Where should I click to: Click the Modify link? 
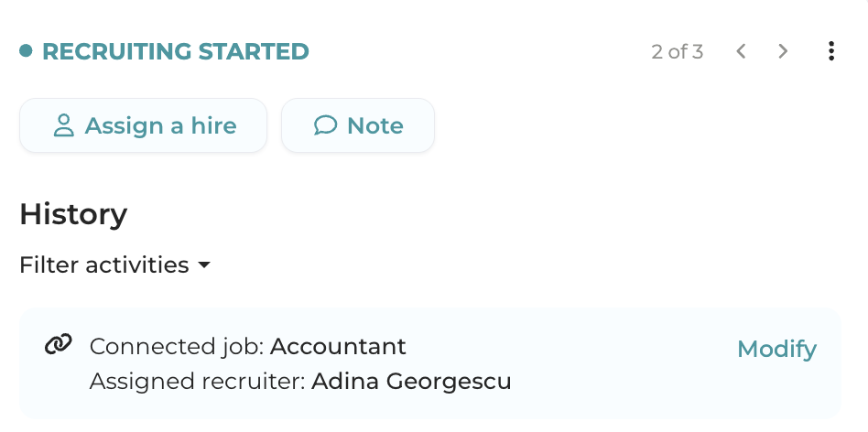point(776,349)
